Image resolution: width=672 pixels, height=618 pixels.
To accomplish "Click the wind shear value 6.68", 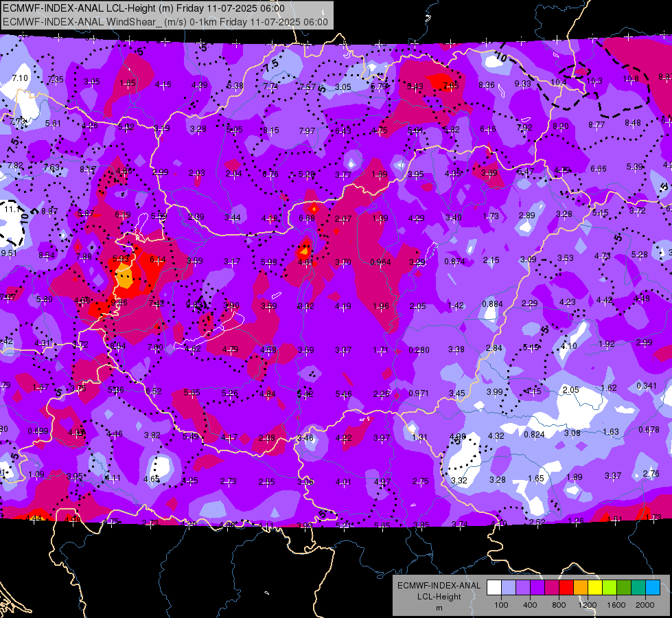I will point(307,218).
